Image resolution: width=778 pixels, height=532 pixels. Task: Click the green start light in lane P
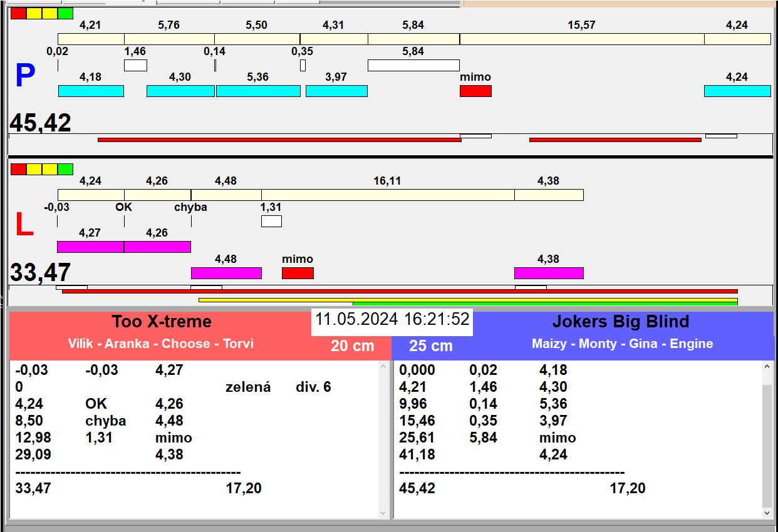65,13
